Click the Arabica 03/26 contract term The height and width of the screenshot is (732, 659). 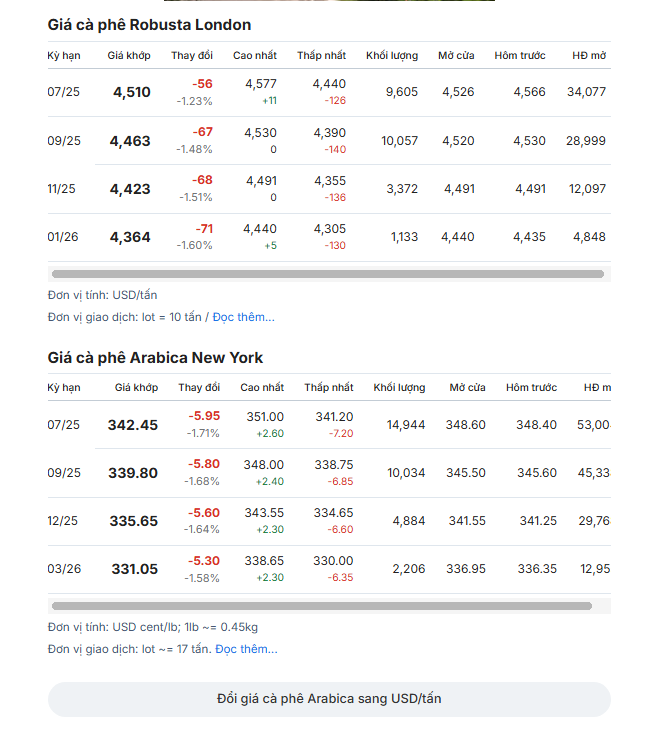(64, 569)
